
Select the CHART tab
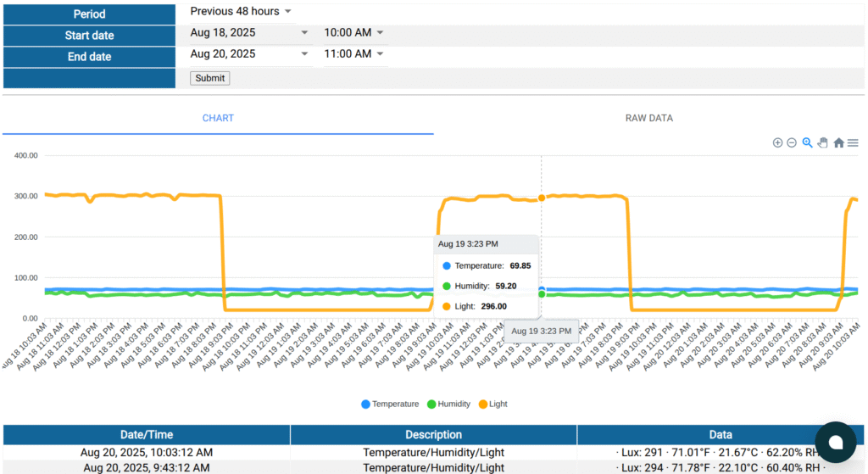(218, 119)
